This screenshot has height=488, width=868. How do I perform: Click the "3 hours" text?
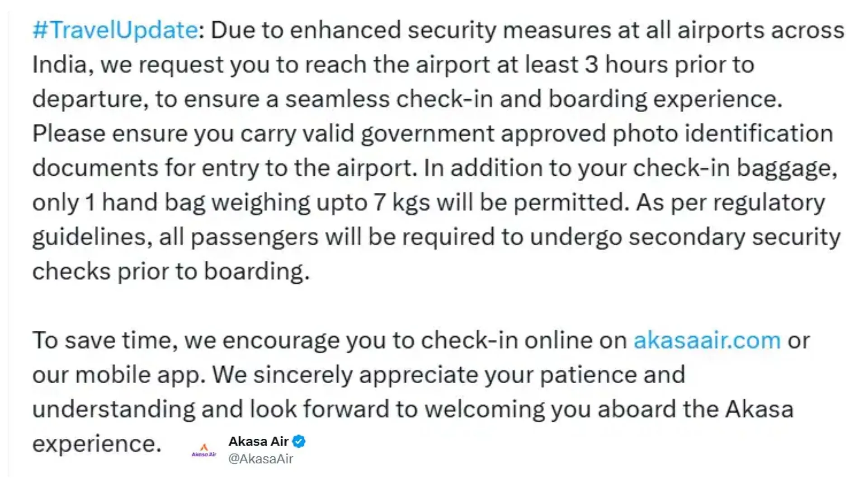(626, 65)
